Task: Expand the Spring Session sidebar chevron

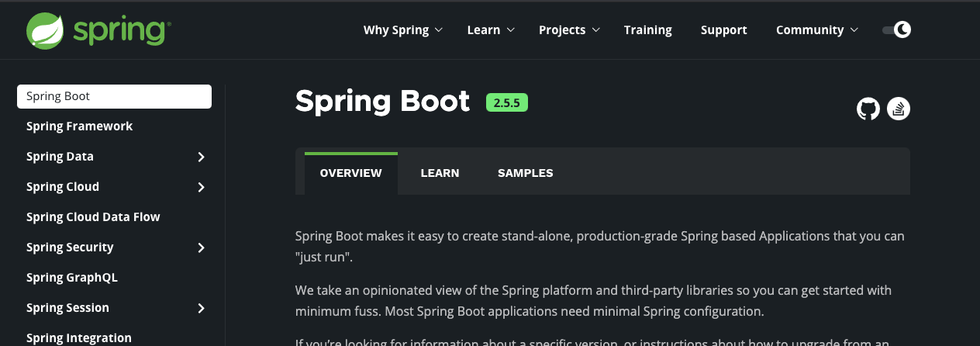Action: (202, 308)
